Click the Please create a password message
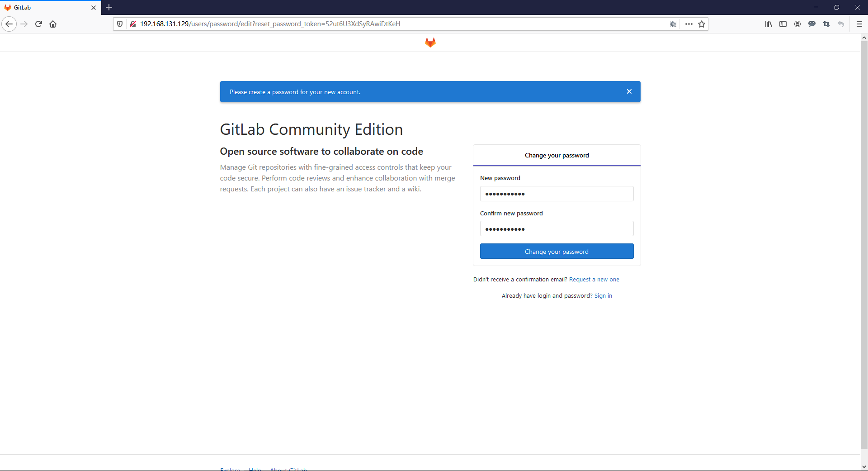 295,92
